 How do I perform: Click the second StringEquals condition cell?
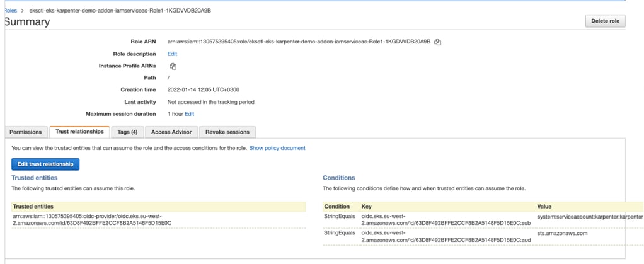[340, 233]
